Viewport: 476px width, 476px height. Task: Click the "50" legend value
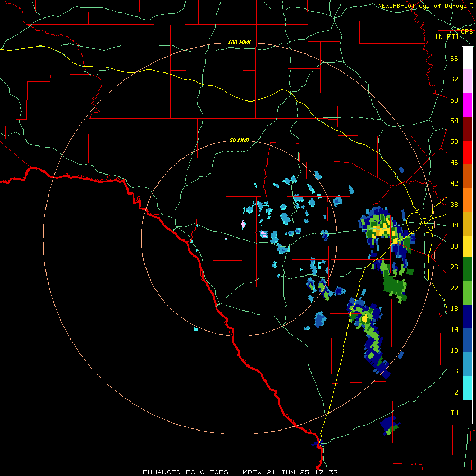(x=454, y=142)
